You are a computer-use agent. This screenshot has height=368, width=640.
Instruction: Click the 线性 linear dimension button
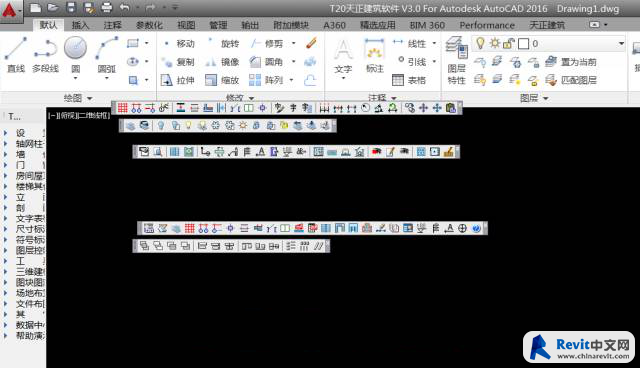[409, 43]
